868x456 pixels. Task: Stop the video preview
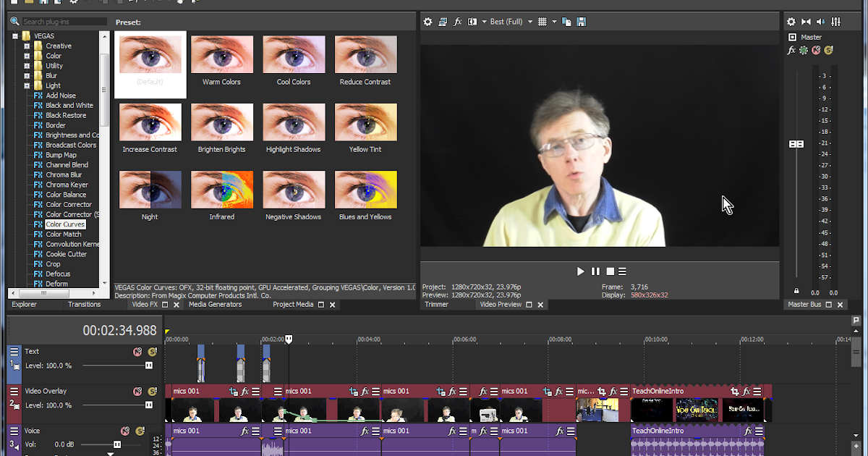coord(610,271)
